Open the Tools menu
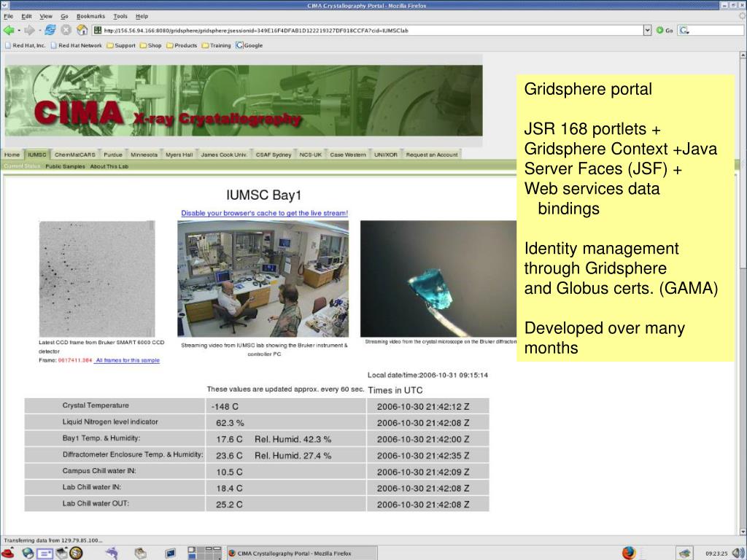747x560 pixels. tap(120, 16)
